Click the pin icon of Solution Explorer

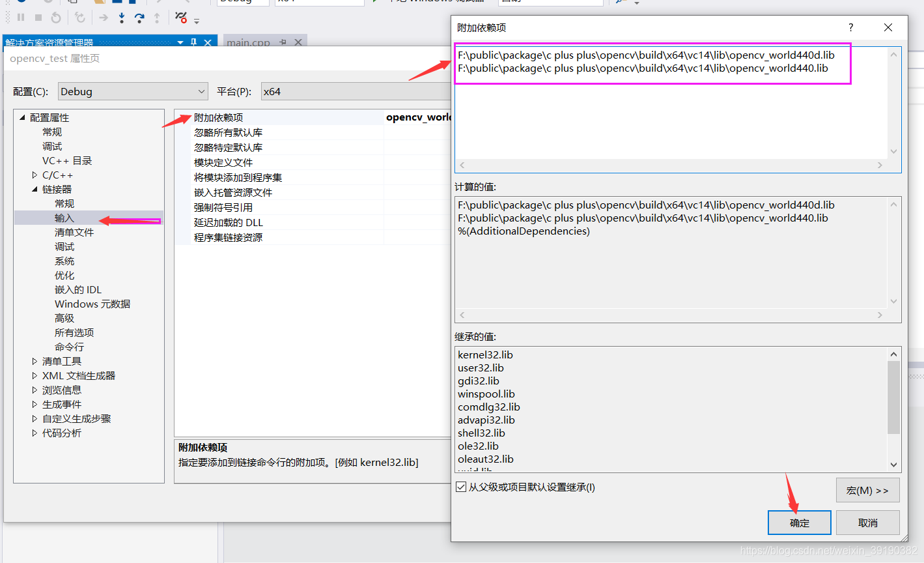tap(193, 42)
